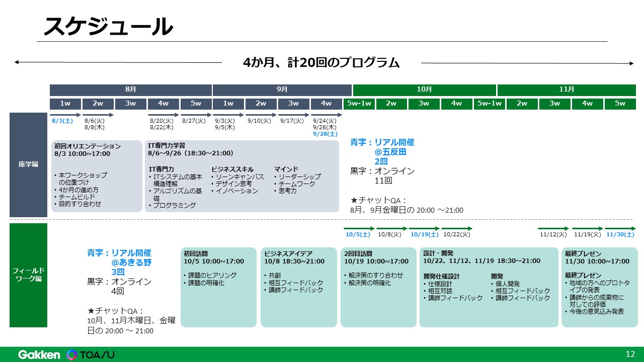Screen dimensions: 644x362
Task: Click the 5w-1w cell between September and October
Action: 358,104
